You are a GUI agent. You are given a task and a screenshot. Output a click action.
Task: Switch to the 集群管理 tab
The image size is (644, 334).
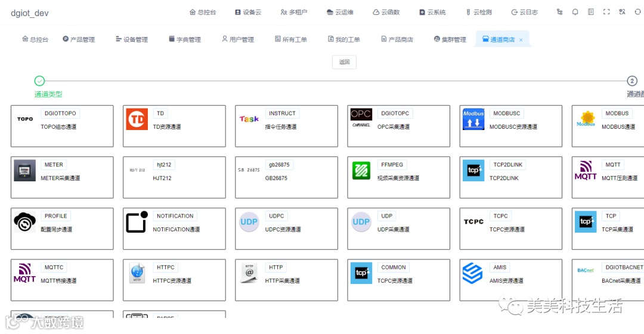tap(450, 39)
